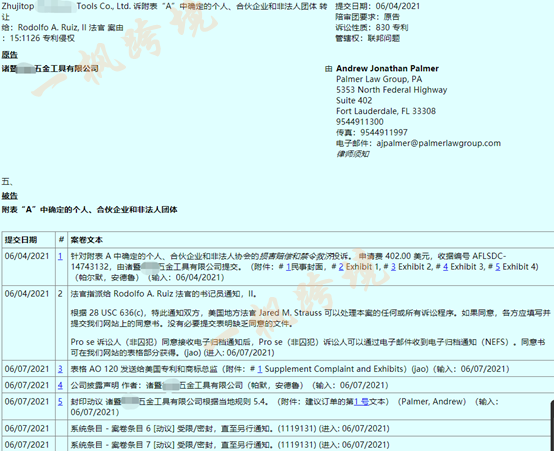Select the date cell of docket entry 2
The image size is (554, 451).
pos(27,294)
